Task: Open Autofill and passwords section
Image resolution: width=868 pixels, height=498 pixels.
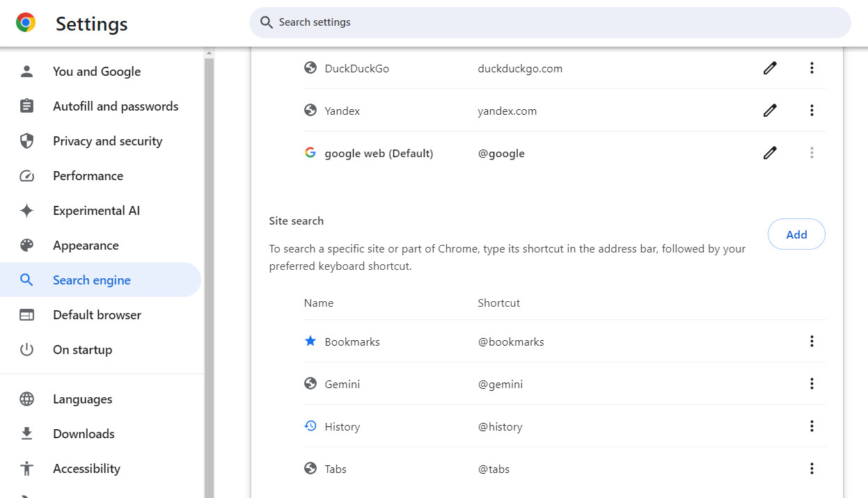Action: pos(100,106)
